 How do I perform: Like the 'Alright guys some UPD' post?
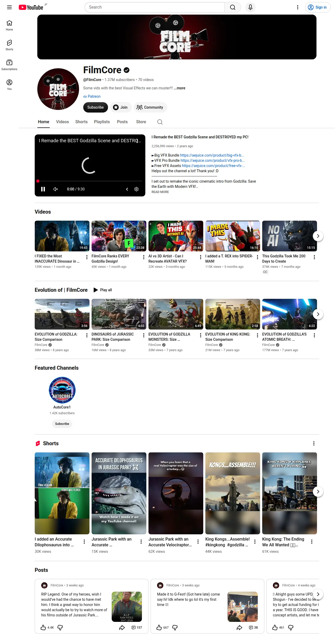(x=275, y=628)
